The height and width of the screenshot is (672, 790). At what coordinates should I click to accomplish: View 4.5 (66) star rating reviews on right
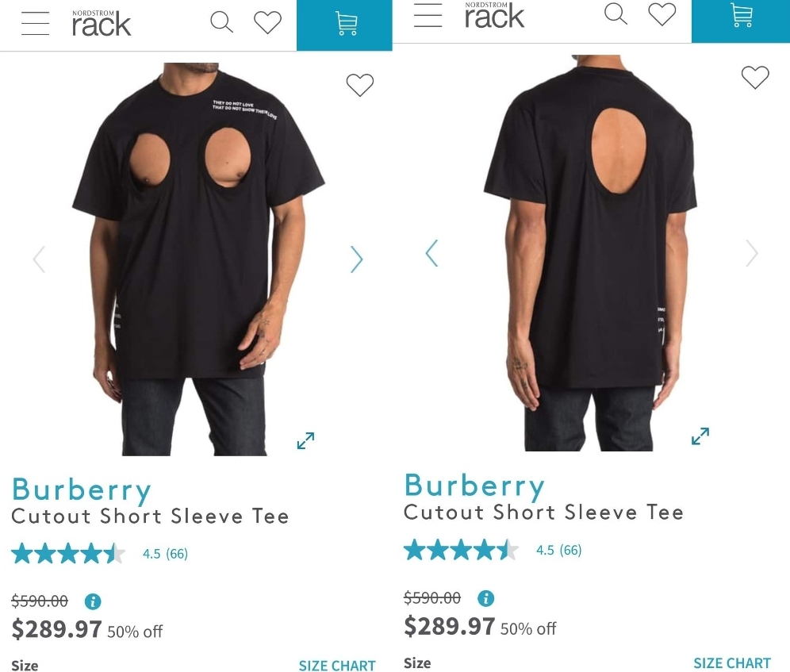(493, 550)
